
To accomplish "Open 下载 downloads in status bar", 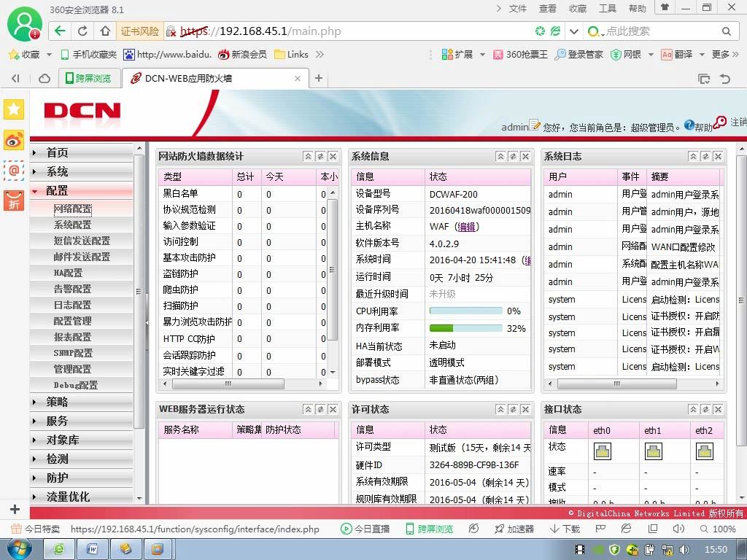I will click(565, 529).
